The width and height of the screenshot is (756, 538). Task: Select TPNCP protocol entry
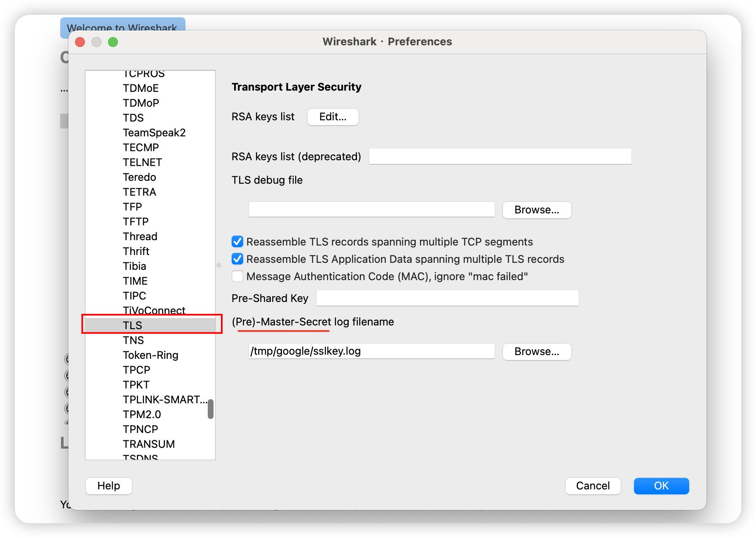(x=150, y=429)
